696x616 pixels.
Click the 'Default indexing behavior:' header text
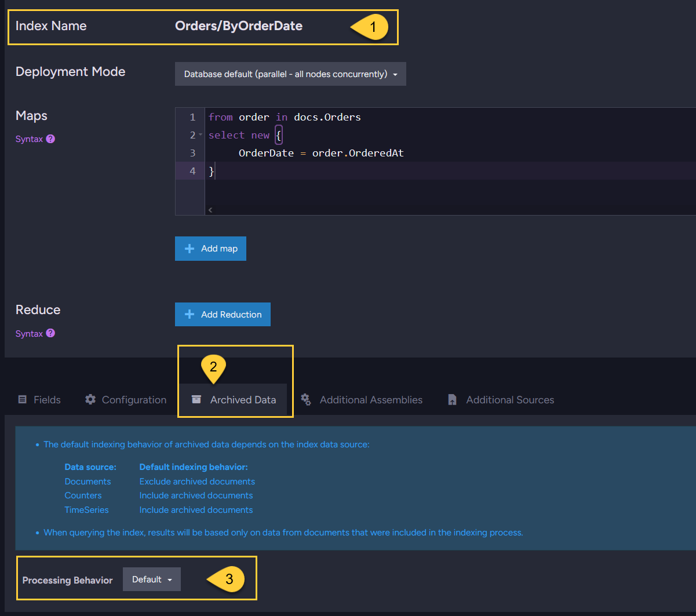coord(194,467)
